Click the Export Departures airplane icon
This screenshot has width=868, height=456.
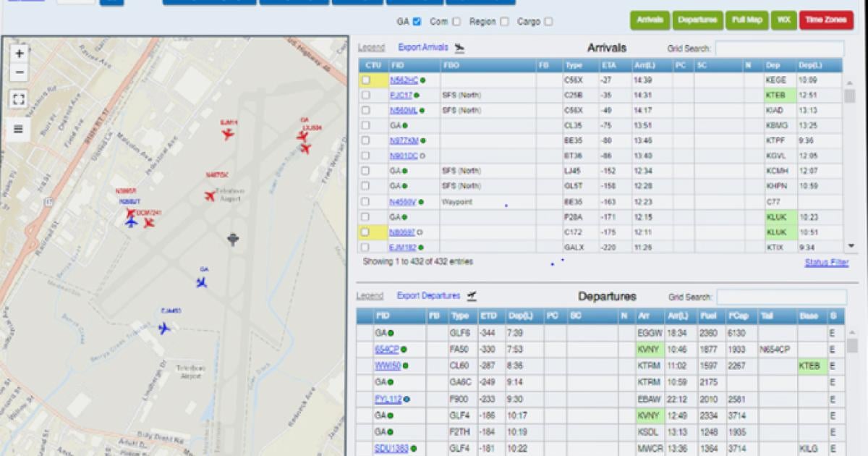[x=472, y=295]
